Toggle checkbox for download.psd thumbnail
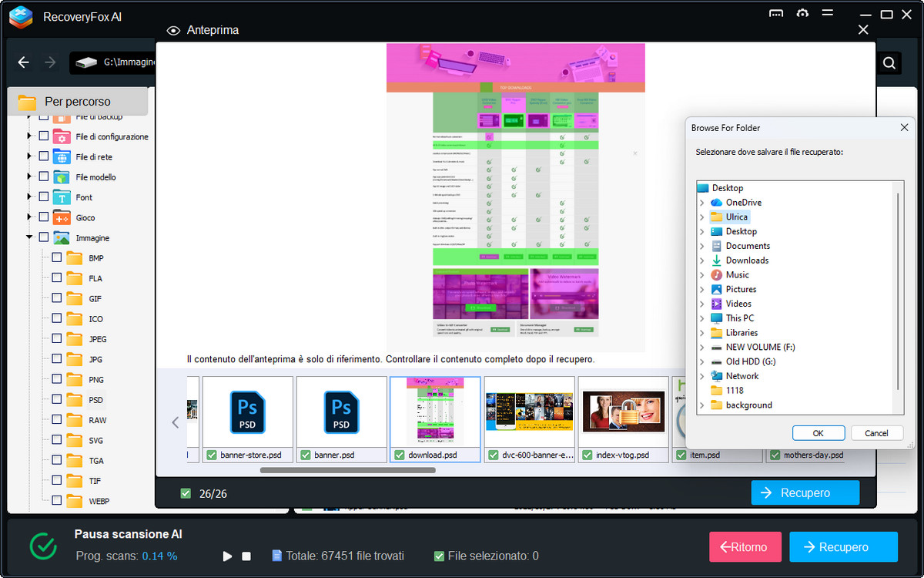The image size is (924, 578). click(x=400, y=455)
